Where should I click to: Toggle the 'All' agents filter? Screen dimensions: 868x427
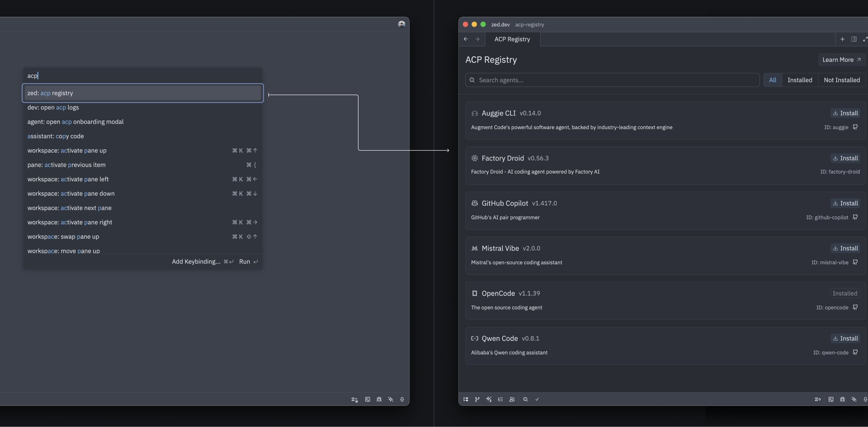tap(772, 80)
